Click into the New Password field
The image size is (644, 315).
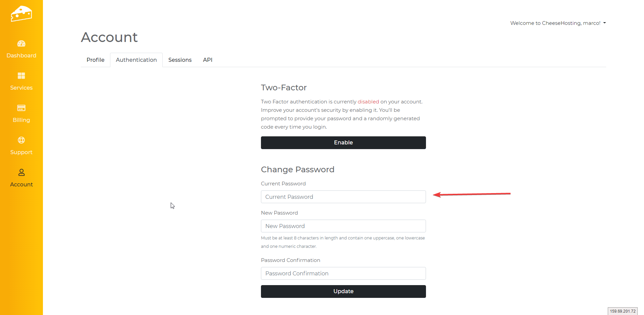(x=343, y=226)
